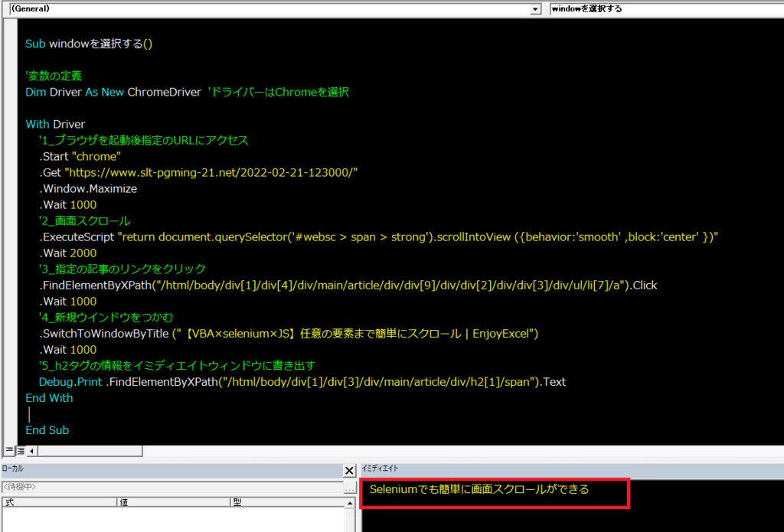Viewport: 784px width, 532px height.
Task: Click the ローカル window title bar
Action: click(x=153, y=470)
